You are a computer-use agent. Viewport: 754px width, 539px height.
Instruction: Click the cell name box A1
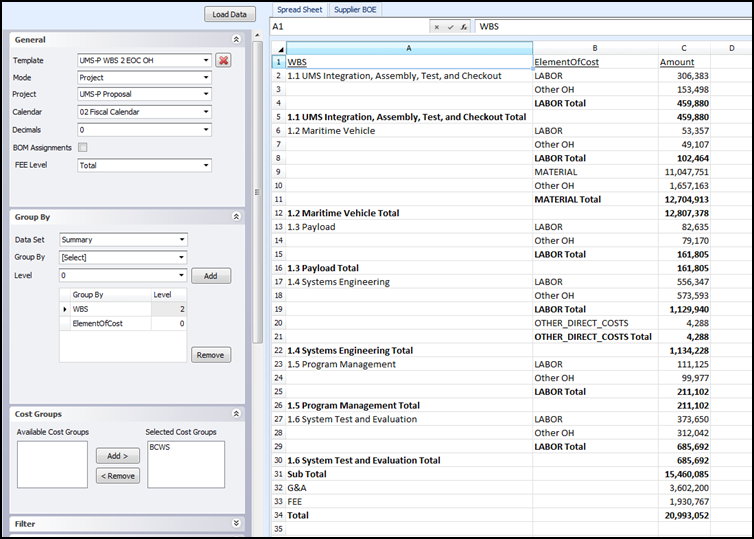tap(350, 27)
